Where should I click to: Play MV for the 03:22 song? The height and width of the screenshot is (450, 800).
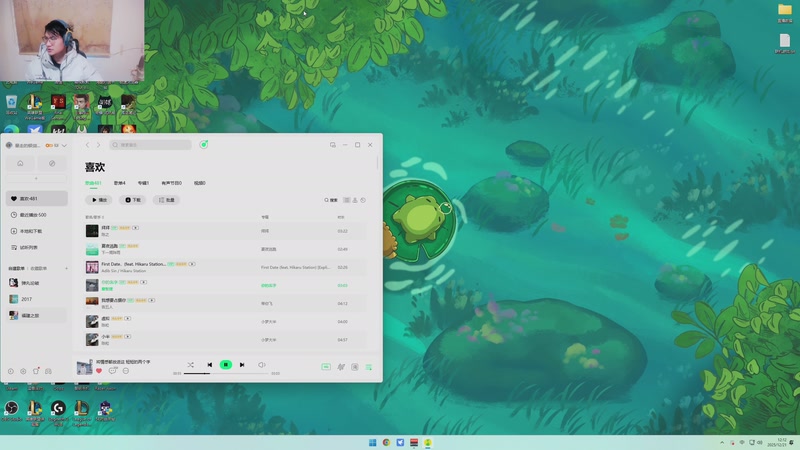[135, 228]
